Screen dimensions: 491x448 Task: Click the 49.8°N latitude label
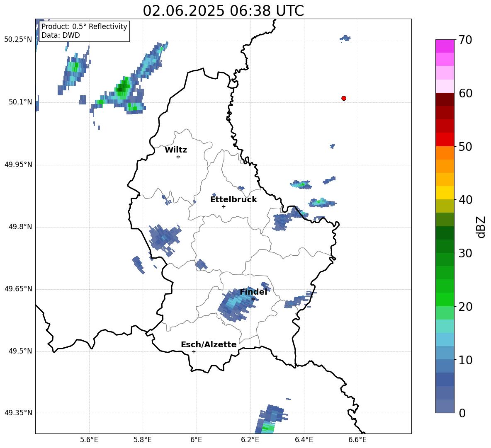click(x=20, y=227)
